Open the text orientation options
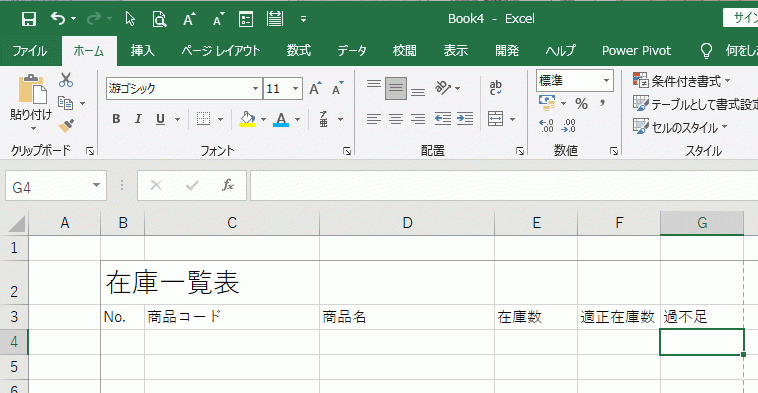This screenshot has height=393, width=758. (447, 88)
